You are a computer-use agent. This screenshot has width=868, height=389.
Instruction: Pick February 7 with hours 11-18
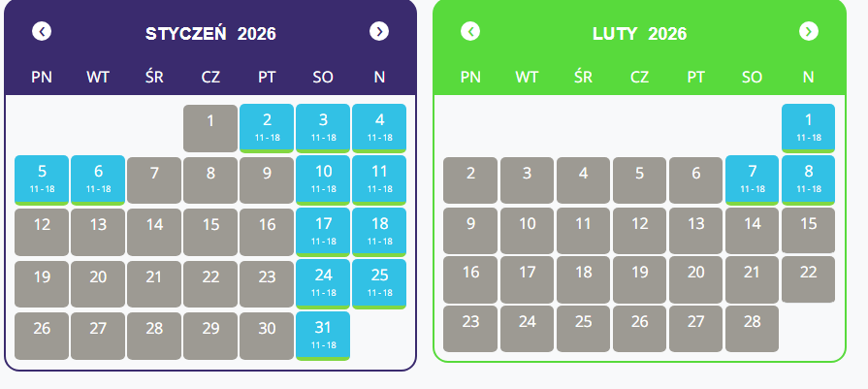tap(752, 178)
